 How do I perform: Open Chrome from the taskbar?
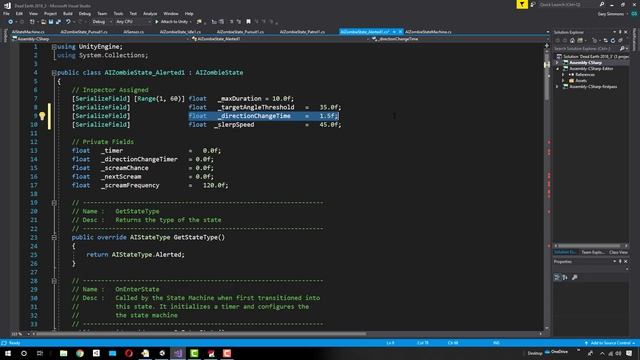(80, 353)
